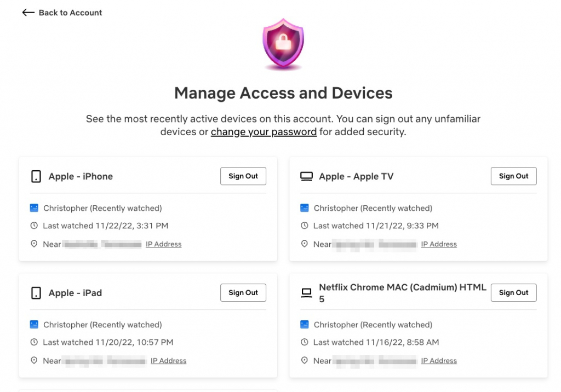Click the iPad device icon
The height and width of the screenshot is (392, 561).
tap(35, 292)
